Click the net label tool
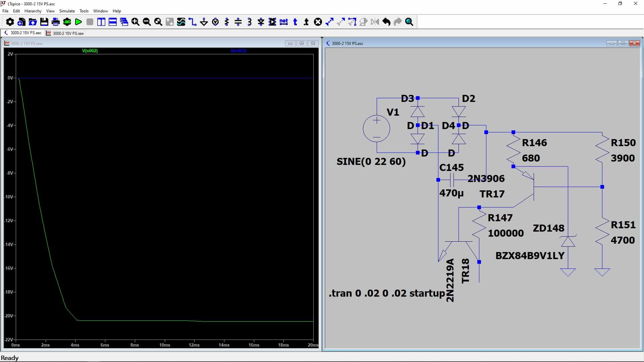 [x=284, y=22]
